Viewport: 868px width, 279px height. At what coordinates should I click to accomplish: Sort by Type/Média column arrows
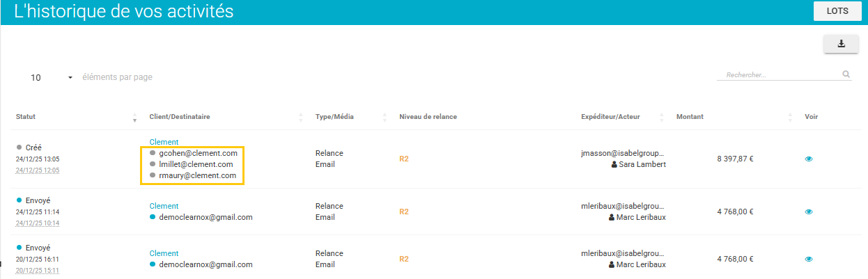[x=385, y=117]
